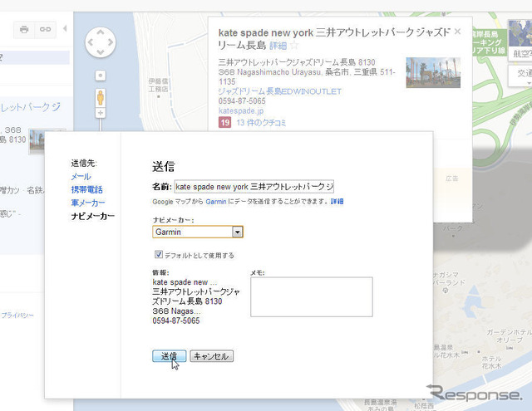Image resolution: width=532 pixels, height=411 pixels.
Task: Click the red 19 rating badge
Action: [224, 122]
